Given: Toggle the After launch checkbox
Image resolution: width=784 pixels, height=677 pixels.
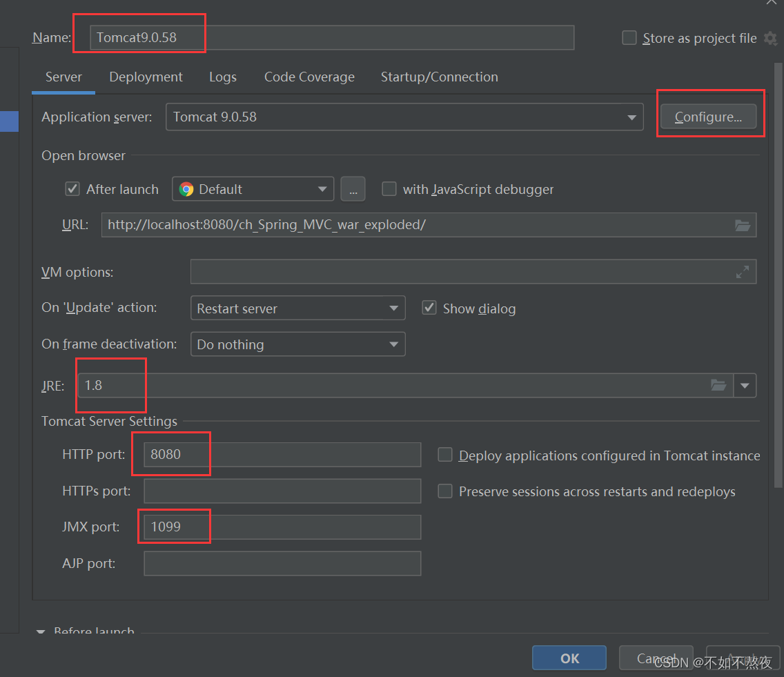Looking at the screenshot, I should tap(72, 189).
